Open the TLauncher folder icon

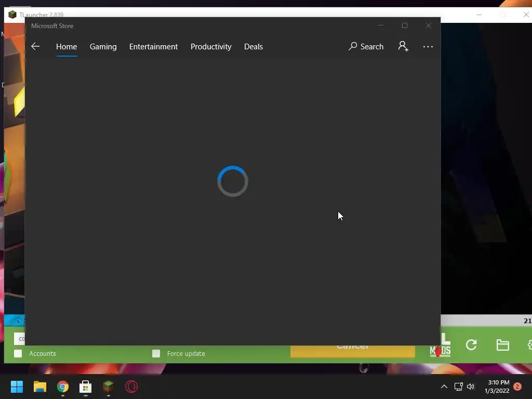(502, 345)
